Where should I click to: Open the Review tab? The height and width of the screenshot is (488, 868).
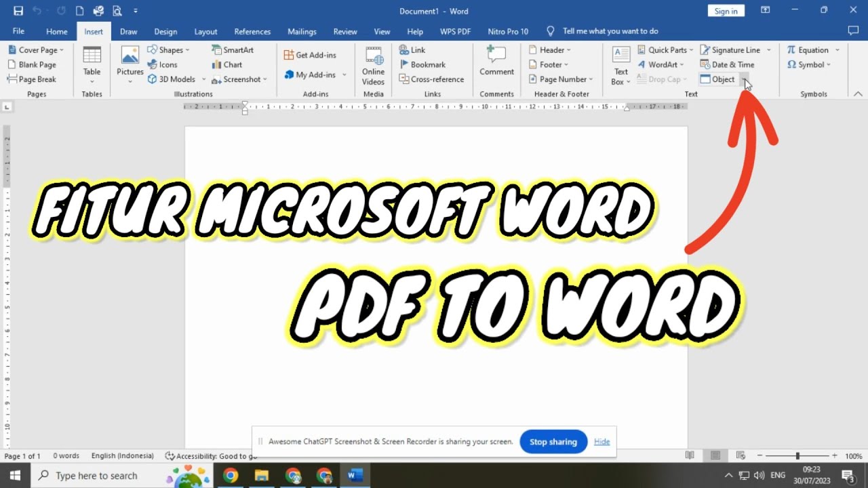pos(345,31)
